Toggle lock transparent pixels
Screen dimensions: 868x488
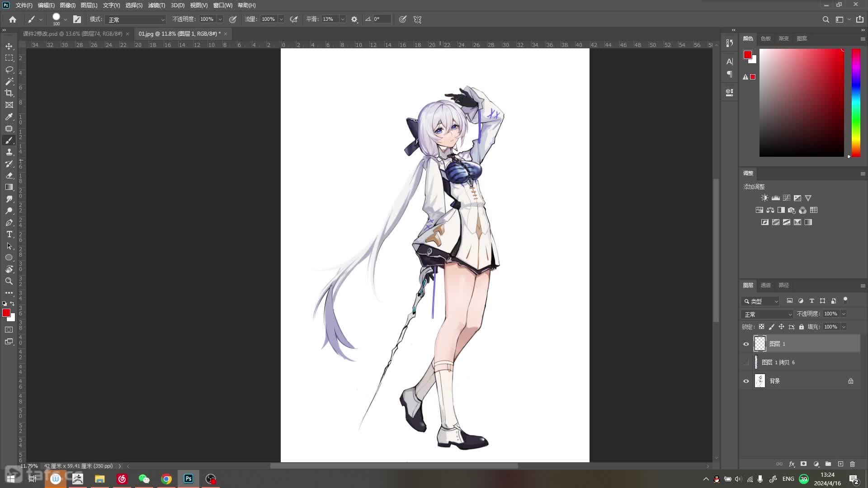click(x=762, y=327)
